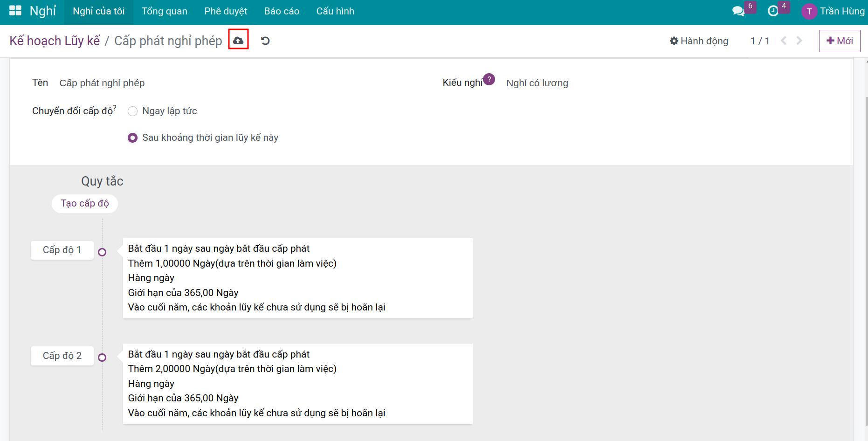The height and width of the screenshot is (441, 868).
Task: Go to the next record arrow
Action: (x=799, y=41)
